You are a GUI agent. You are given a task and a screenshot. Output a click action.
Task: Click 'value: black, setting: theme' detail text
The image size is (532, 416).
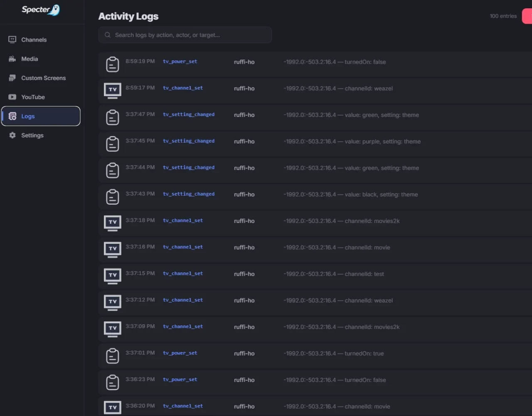coord(382,195)
